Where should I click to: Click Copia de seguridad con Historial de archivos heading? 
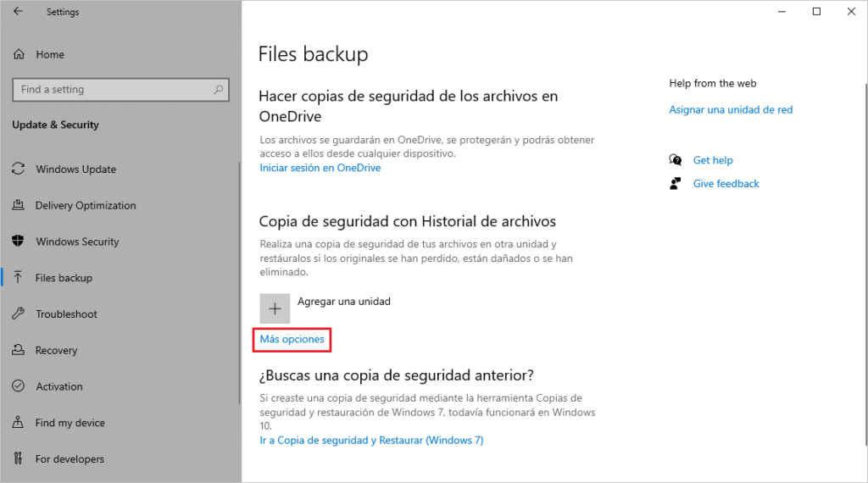tap(408, 221)
